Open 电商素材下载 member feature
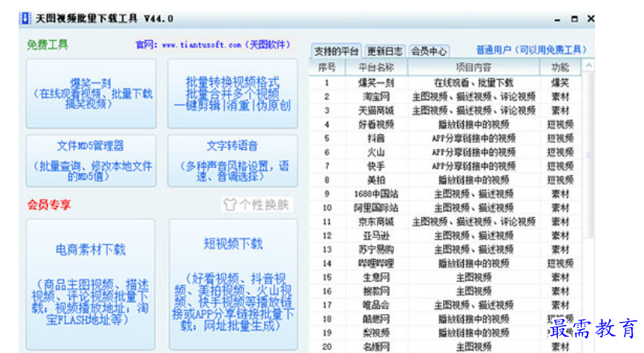The image size is (644, 353). 91,284
